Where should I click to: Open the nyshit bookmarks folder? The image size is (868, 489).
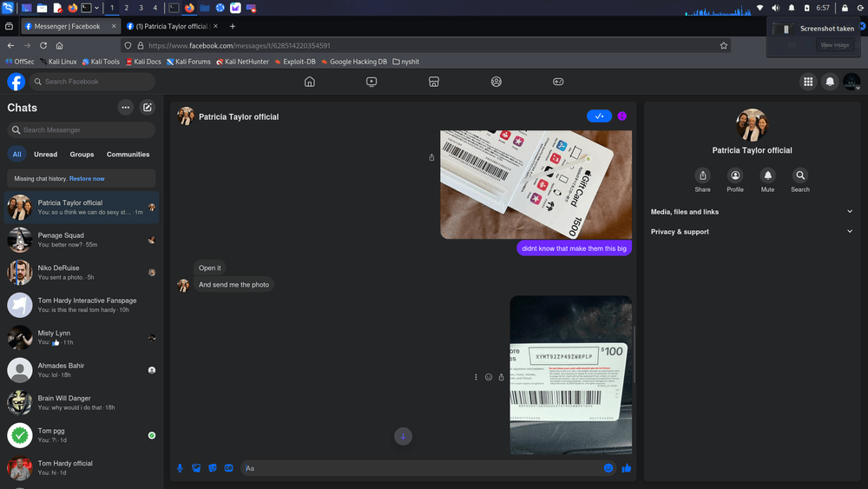(405, 62)
